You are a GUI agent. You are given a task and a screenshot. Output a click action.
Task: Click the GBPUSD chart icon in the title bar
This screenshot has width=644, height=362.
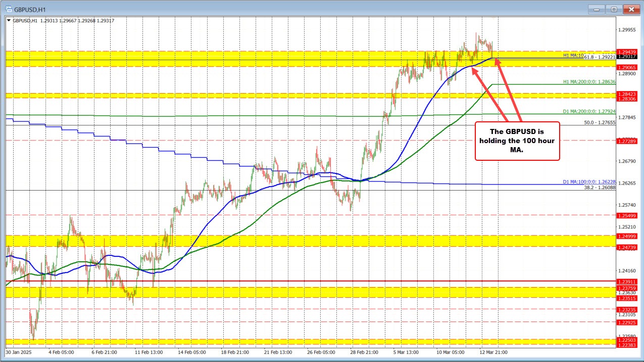tap(8, 9)
